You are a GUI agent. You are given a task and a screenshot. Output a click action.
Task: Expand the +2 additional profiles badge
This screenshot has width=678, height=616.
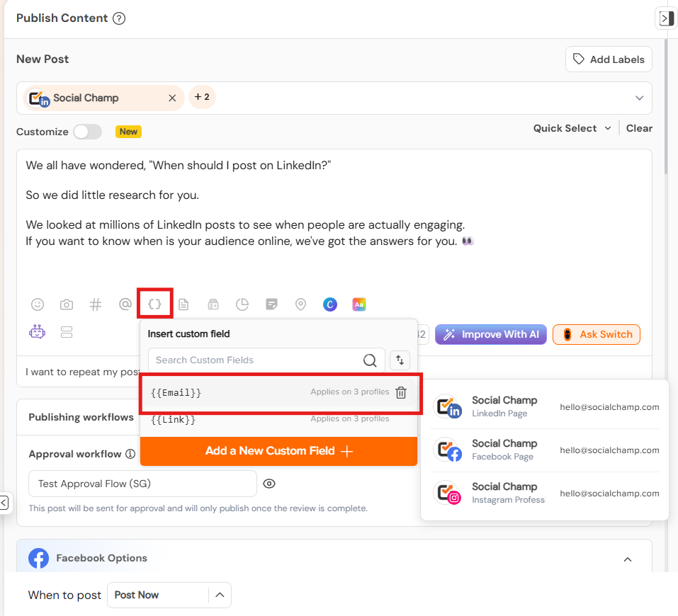[x=203, y=97]
